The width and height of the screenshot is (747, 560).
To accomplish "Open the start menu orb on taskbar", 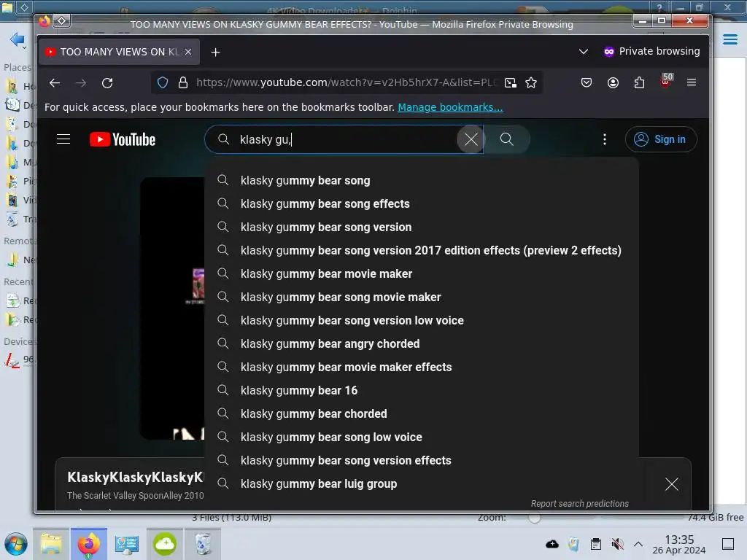I will (x=16, y=544).
